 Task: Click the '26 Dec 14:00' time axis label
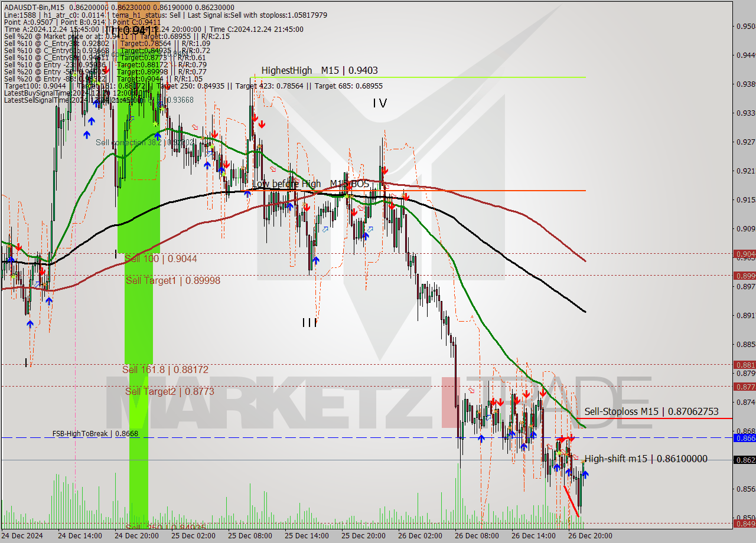533,536
